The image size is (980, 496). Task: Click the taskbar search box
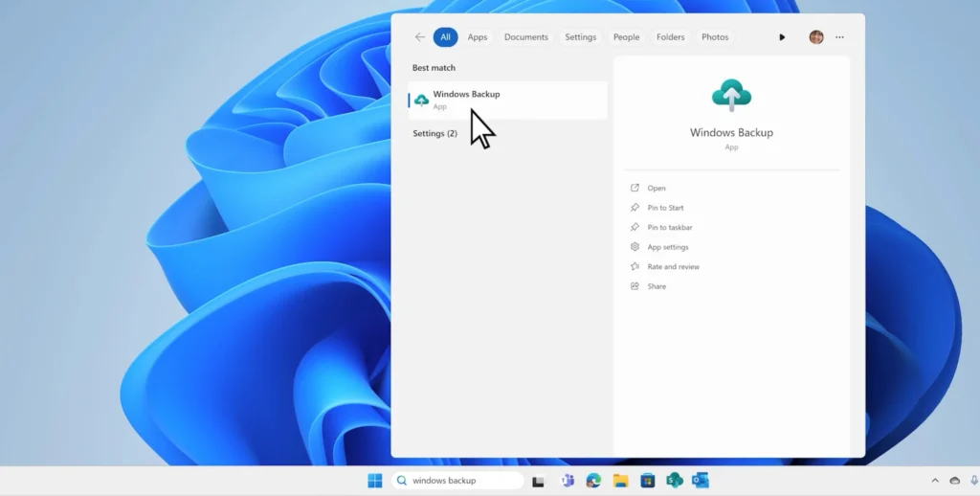pyautogui.click(x=457, y=481)
